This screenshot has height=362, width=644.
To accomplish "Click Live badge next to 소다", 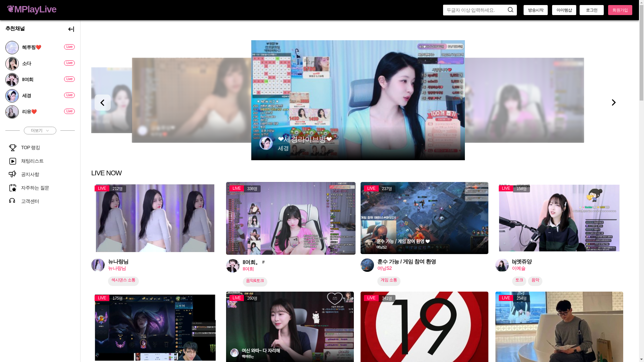I will (69, 63).
